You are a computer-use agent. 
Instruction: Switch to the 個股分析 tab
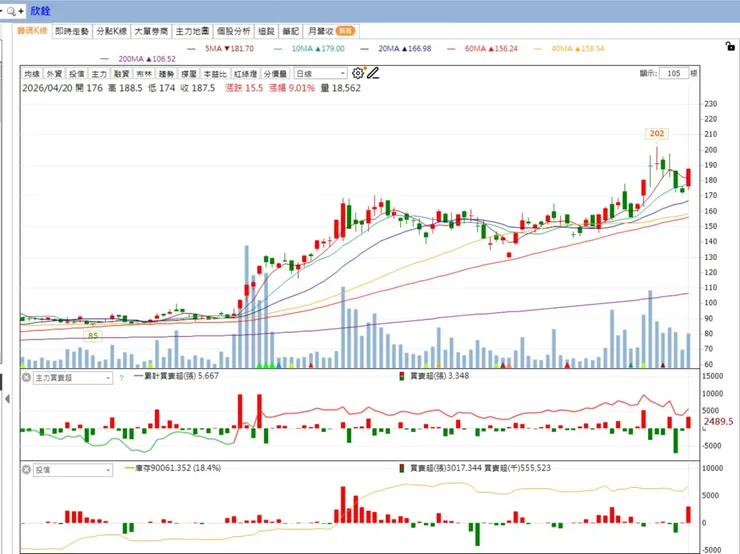click(234, 31)
